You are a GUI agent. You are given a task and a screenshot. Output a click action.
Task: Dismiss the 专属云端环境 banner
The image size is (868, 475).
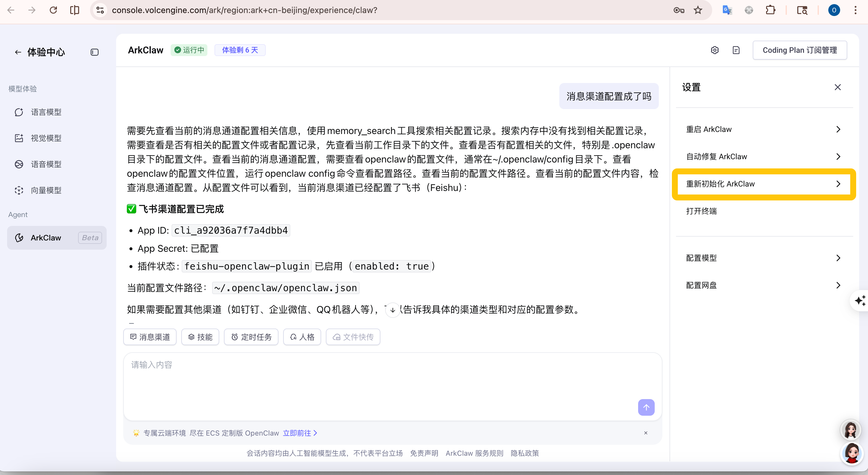point(646,433)
